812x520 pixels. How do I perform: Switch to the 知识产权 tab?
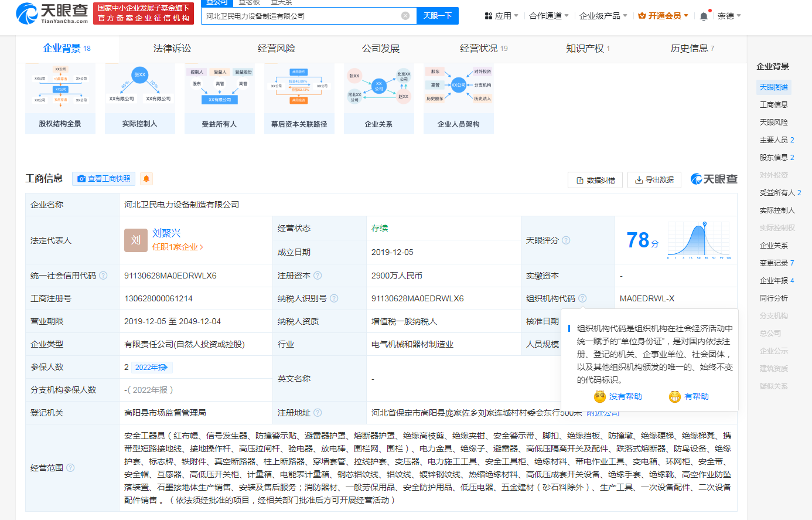coord(588,49)
